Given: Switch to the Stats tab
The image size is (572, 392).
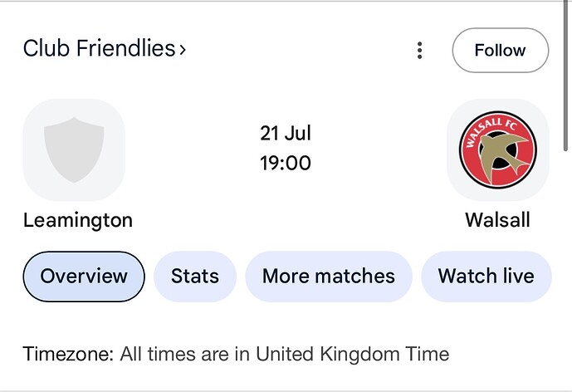Looking at the screenshot, I should point(195,277).
